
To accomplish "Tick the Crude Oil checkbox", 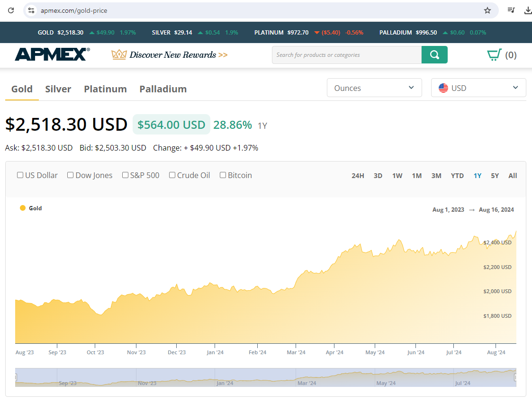I will click(x=172, y=175).
